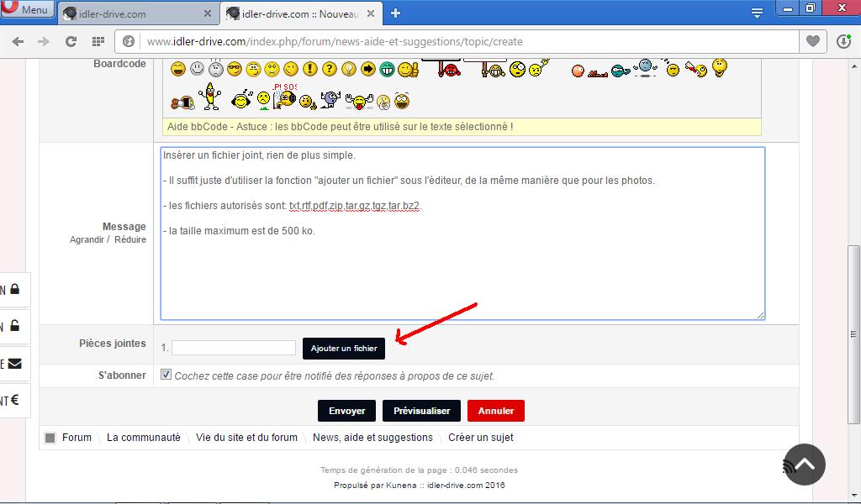Open a new browser tab
This screenshot has height=504, width=861.
coord(395,13)
